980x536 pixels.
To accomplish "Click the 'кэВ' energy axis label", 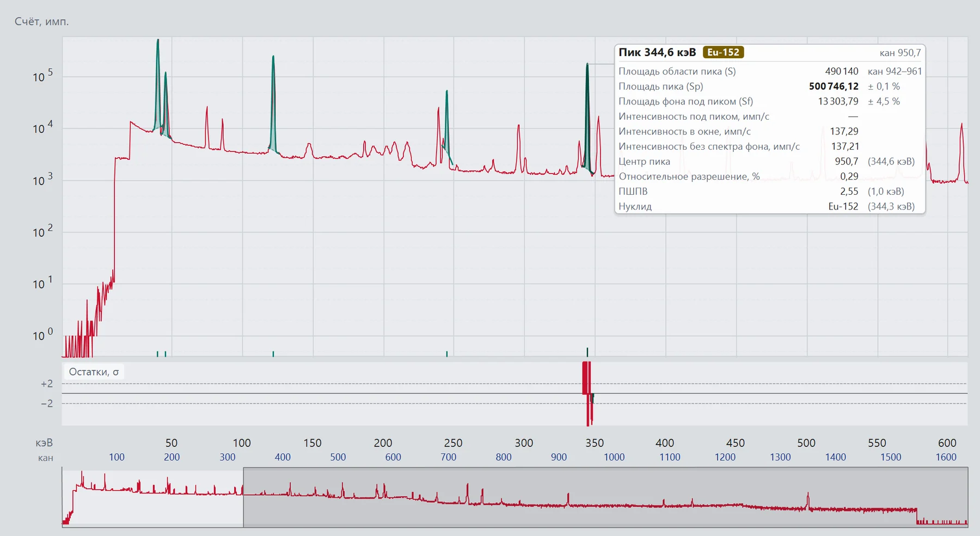I will click(44, 443).
